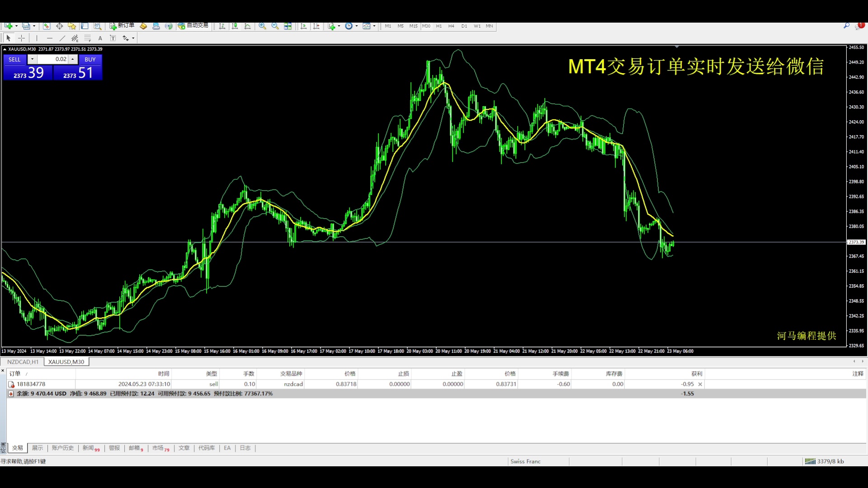Viewport: 868px width, 488px height.
Task: Draw a horizontal line tool
Action: point(49,38)
